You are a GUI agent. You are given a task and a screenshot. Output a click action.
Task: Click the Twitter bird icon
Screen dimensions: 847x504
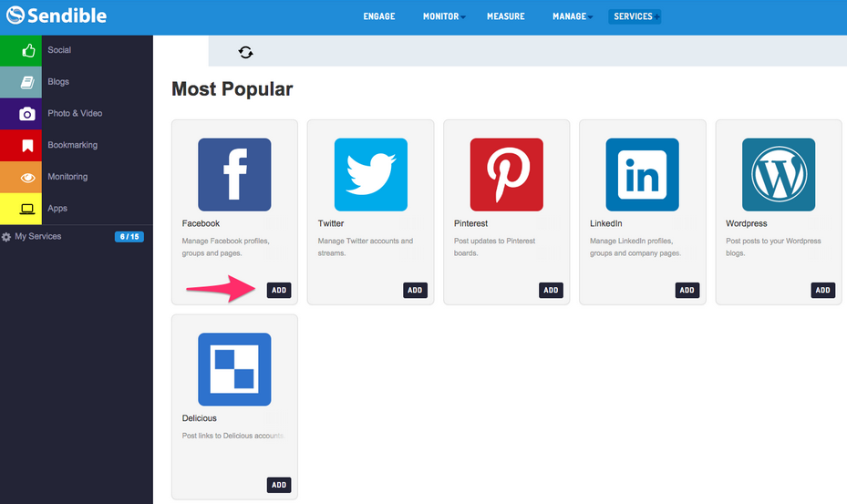[370, 174]
